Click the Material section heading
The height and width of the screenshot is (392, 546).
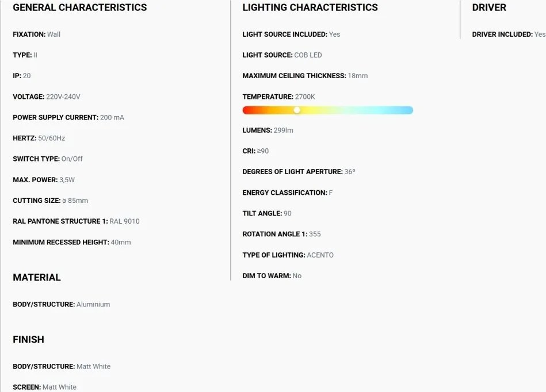37,277
